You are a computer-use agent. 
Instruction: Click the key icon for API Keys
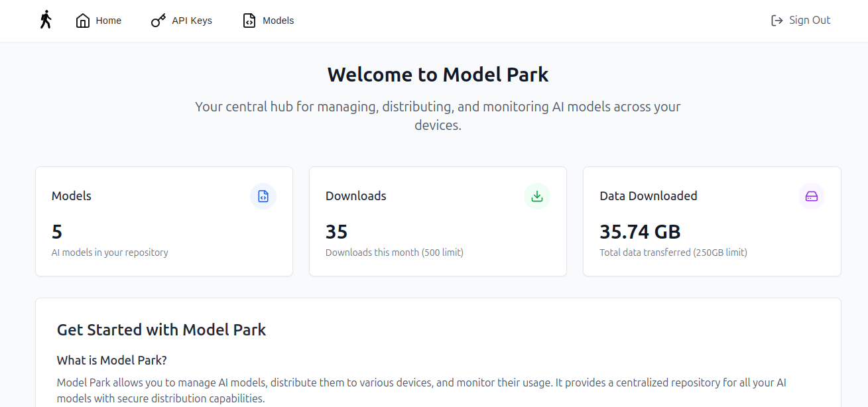158,21
